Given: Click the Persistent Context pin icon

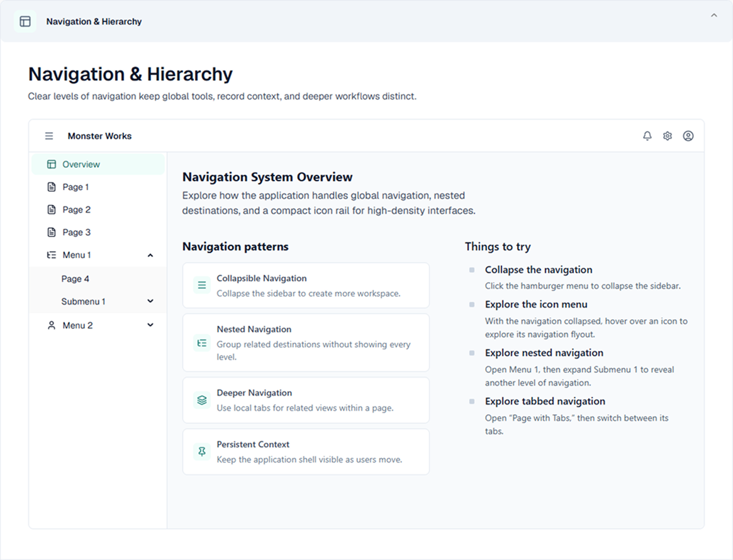Looking at the screenshot, I should tap(202, 452).
